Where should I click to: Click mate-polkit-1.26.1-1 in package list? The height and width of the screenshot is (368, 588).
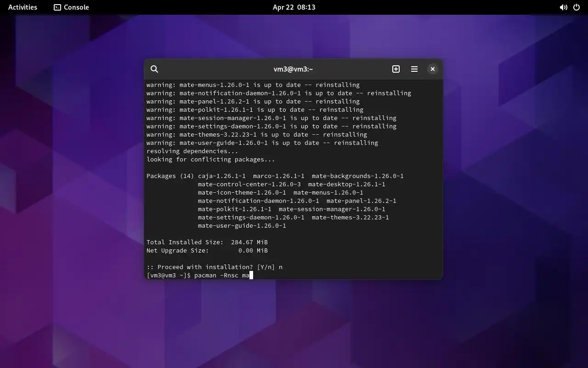pos(235,209)
